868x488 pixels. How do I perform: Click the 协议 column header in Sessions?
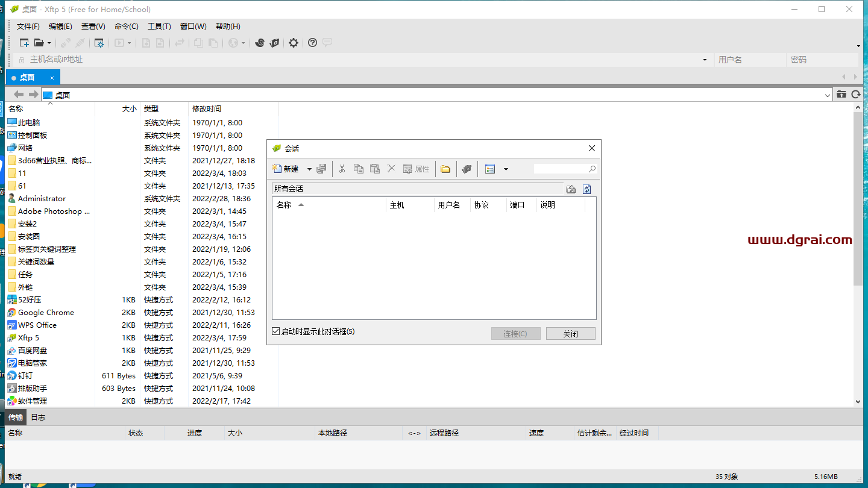point(488,205)
